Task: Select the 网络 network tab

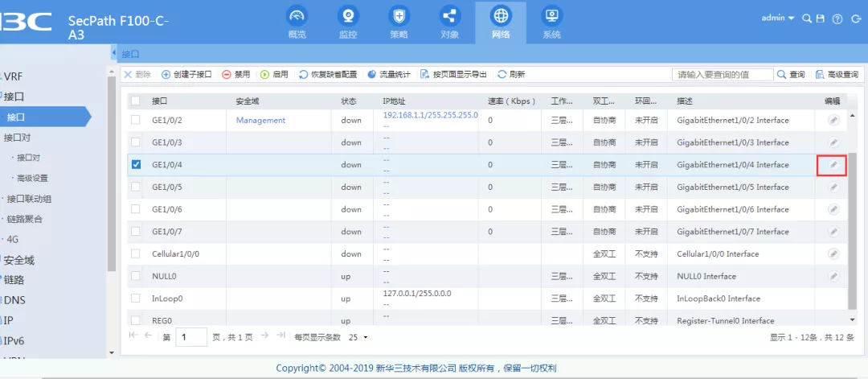Action: pos(501,23)
